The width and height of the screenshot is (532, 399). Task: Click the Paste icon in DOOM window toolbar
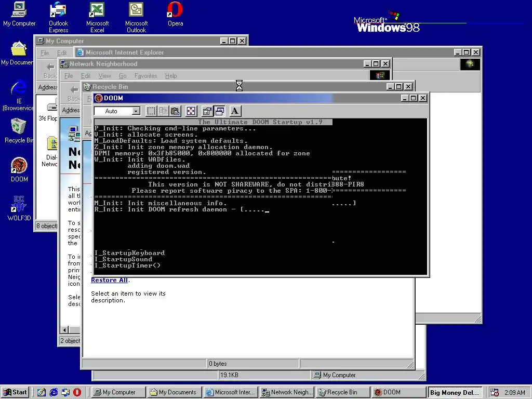175,111
